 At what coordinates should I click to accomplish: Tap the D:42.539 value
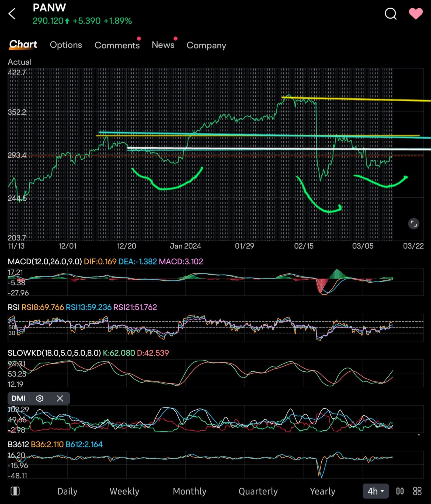click(153, 353)
